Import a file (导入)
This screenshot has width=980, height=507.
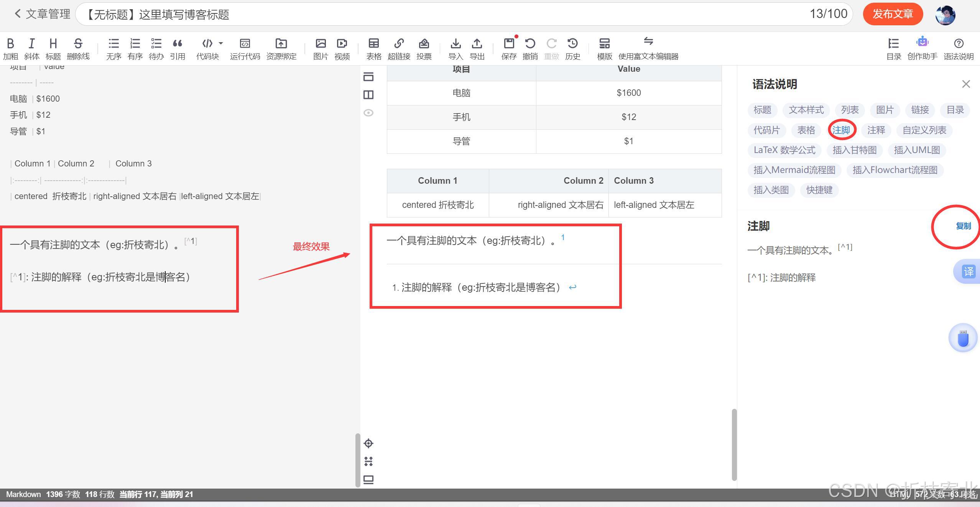(x=456, y=49)
